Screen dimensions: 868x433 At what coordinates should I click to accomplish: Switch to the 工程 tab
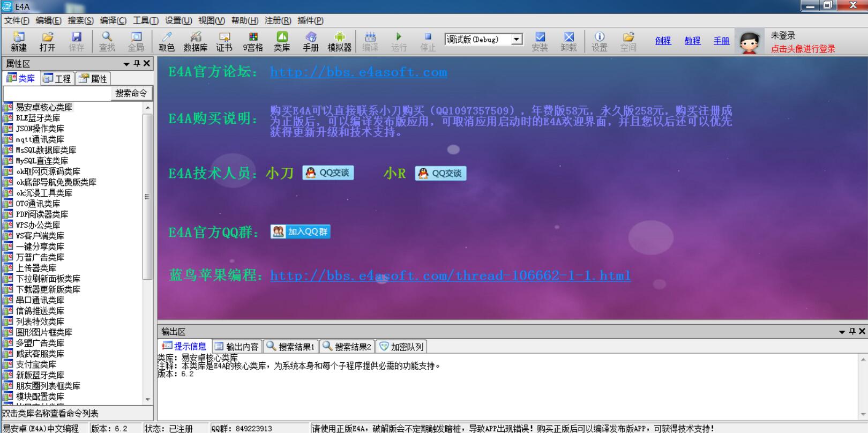click(x=57, y=78)
